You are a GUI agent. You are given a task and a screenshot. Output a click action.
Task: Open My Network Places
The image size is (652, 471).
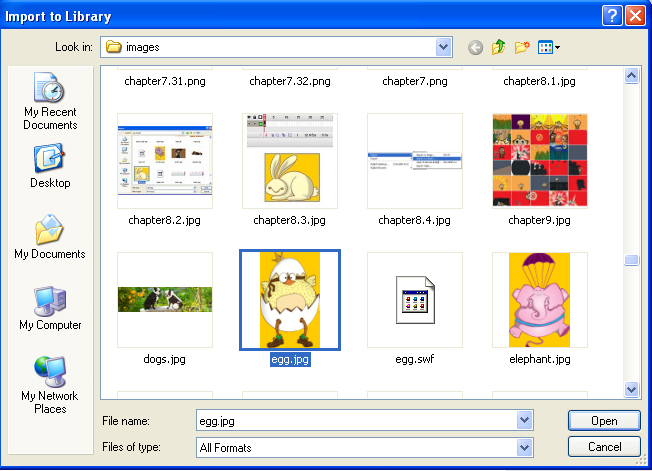50,385
